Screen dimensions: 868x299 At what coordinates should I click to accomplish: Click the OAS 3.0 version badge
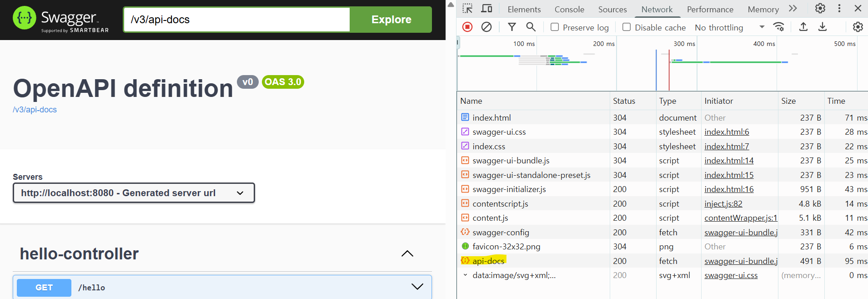(283, 82)
